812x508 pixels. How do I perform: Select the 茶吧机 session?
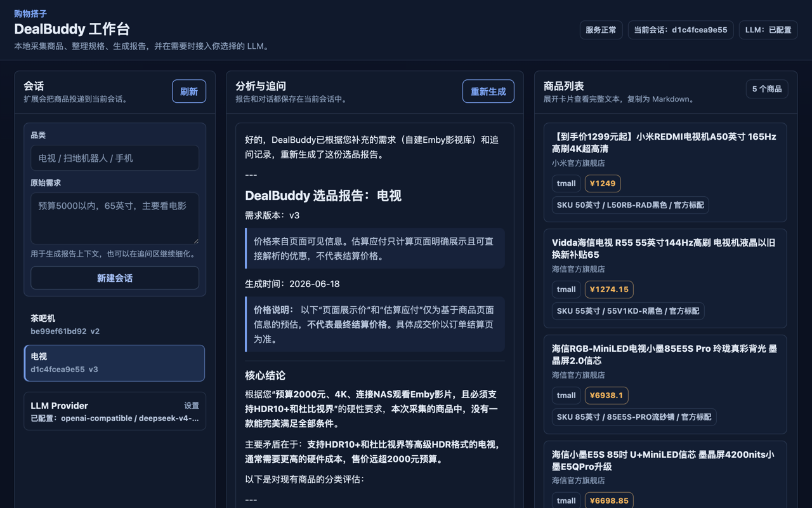tap(115, 324)
